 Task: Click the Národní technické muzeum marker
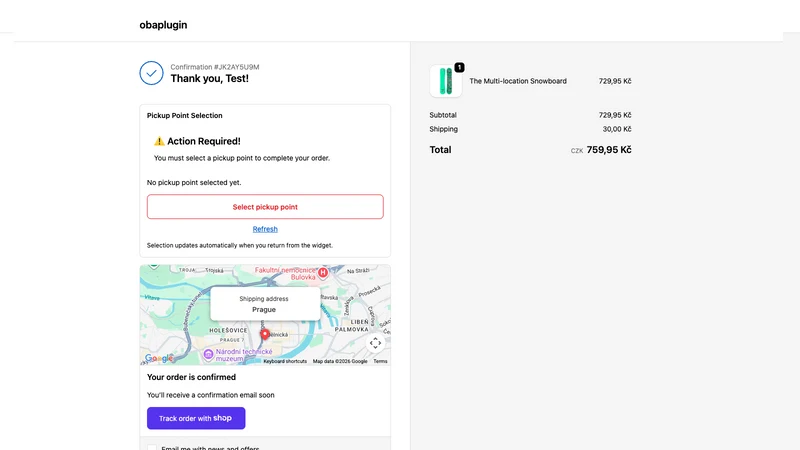[x=208, y=354]
